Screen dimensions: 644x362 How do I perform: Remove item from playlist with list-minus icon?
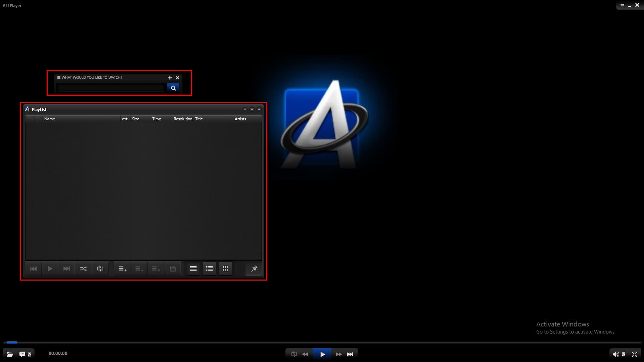(139, 268)
